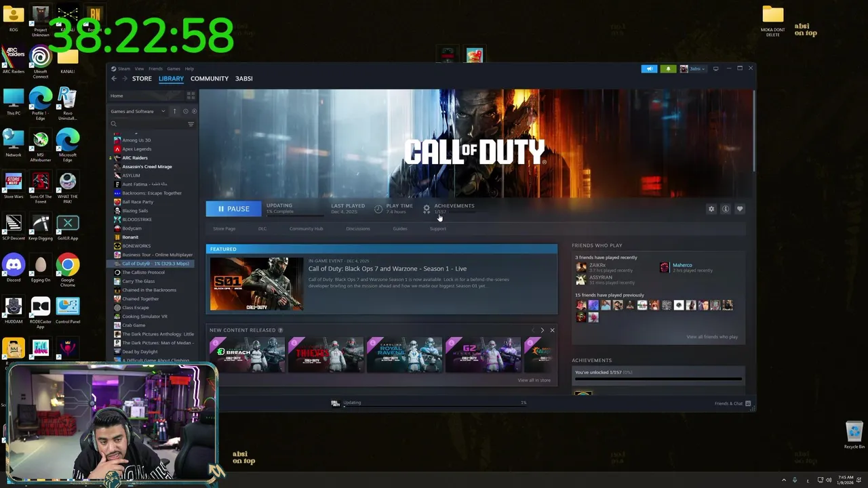The image size is (868, 488).
Task: Open game settings gear icon
Action: pyautogui.click(x=711, y=209)
